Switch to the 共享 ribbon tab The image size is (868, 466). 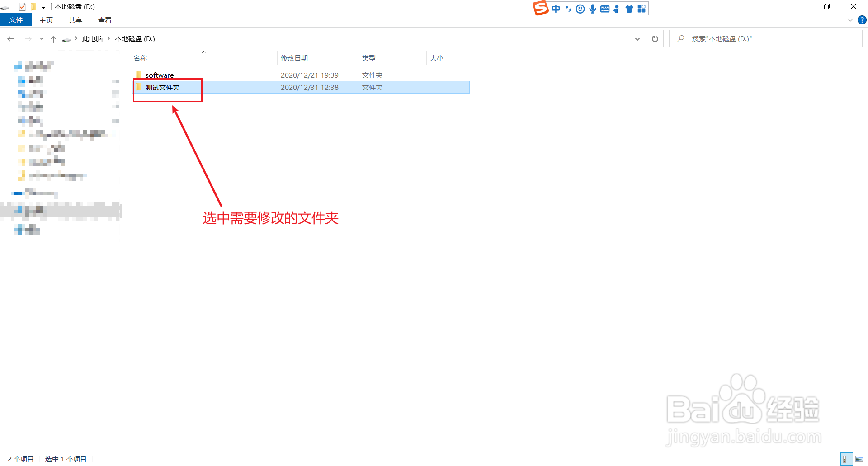point(75,20)
